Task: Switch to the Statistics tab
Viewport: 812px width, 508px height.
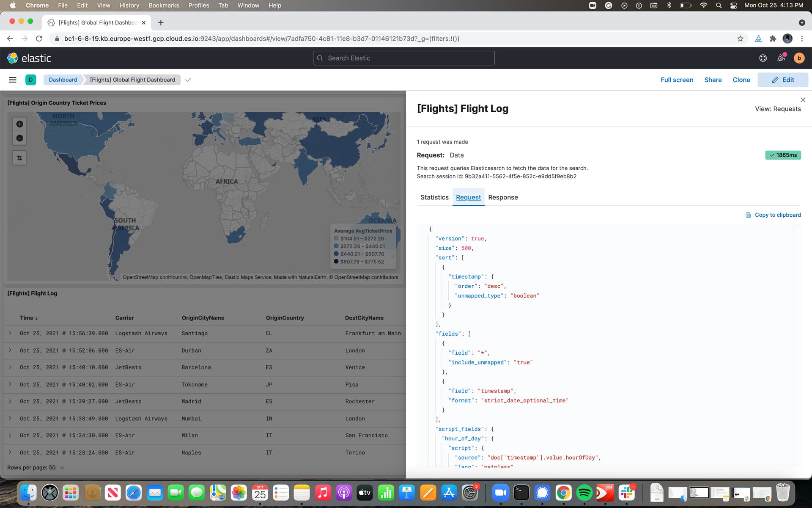Action: pos(434,197)
